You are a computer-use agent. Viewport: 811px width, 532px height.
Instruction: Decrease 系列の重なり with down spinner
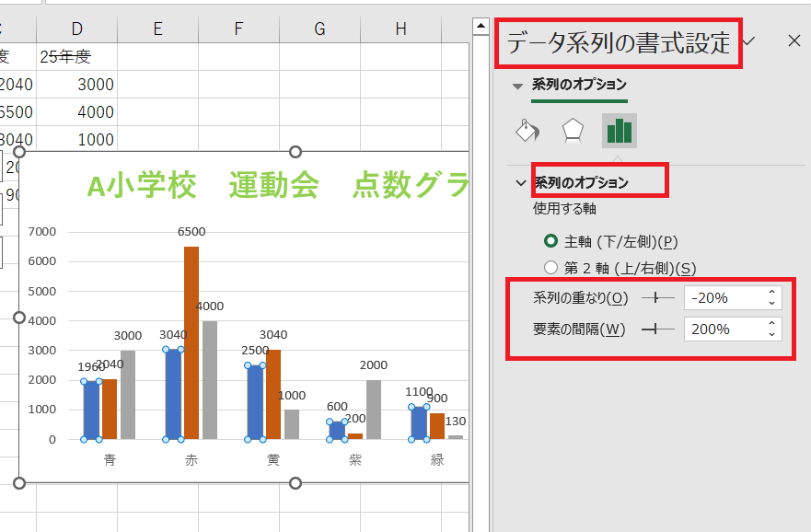click(x=772, y=304)
